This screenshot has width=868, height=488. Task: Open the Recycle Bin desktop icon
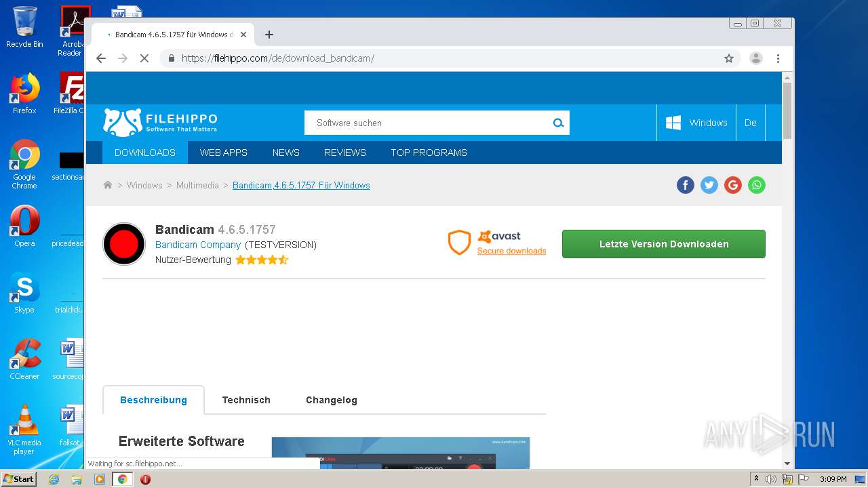24,27
